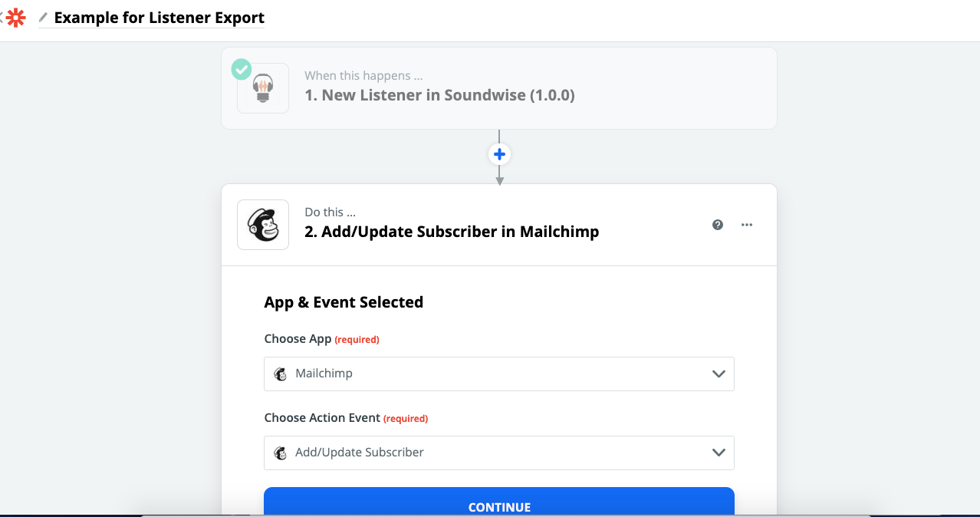980x517 pixels.
Task: Open help with the question mark icon
Action: click(718, 225)
